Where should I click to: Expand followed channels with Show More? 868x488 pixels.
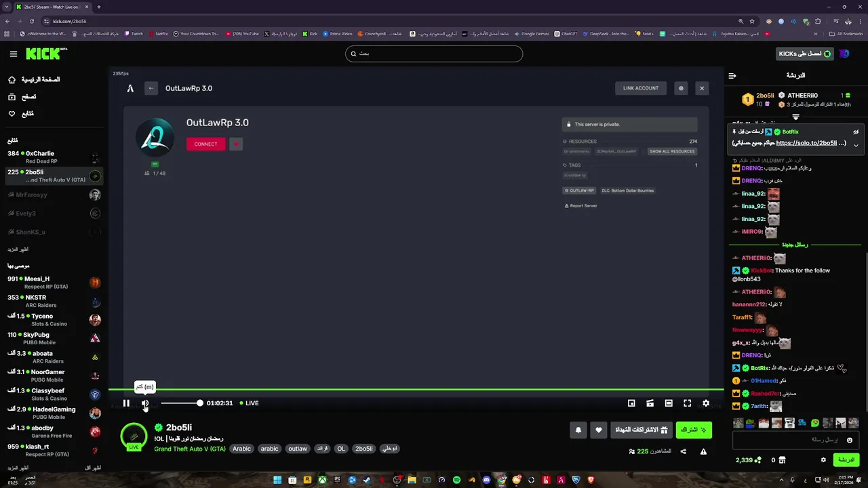coord(18,249)
